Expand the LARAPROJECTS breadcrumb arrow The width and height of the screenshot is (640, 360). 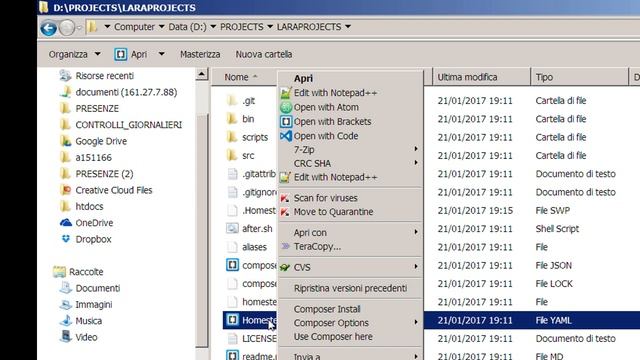click(x=348, y=27)
